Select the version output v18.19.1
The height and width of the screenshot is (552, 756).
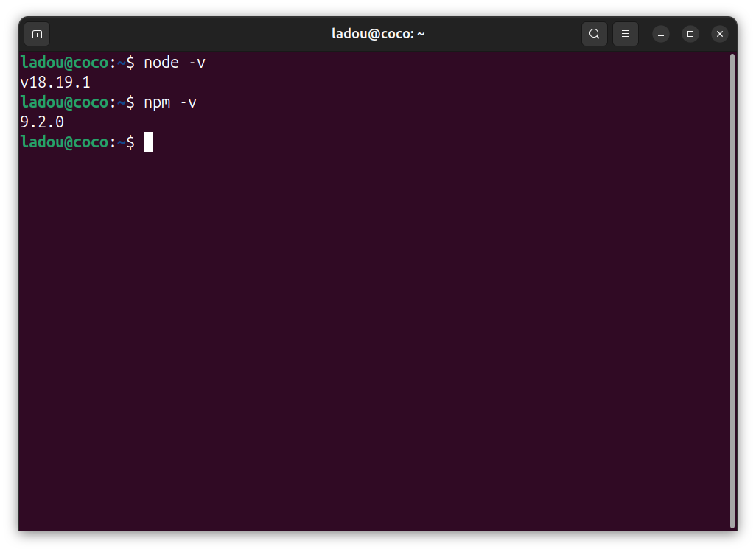[x=55, y=82]
